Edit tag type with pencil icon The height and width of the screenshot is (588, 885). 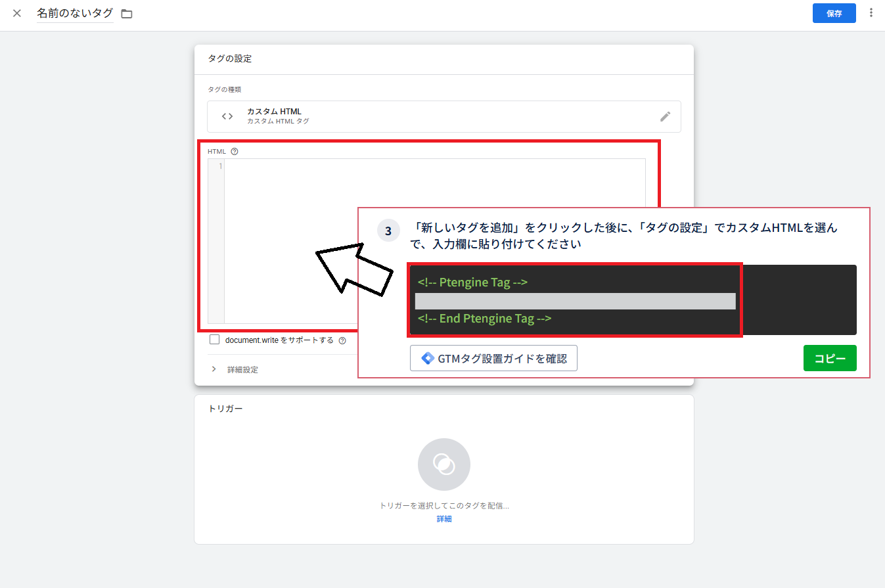coord(665,116)
